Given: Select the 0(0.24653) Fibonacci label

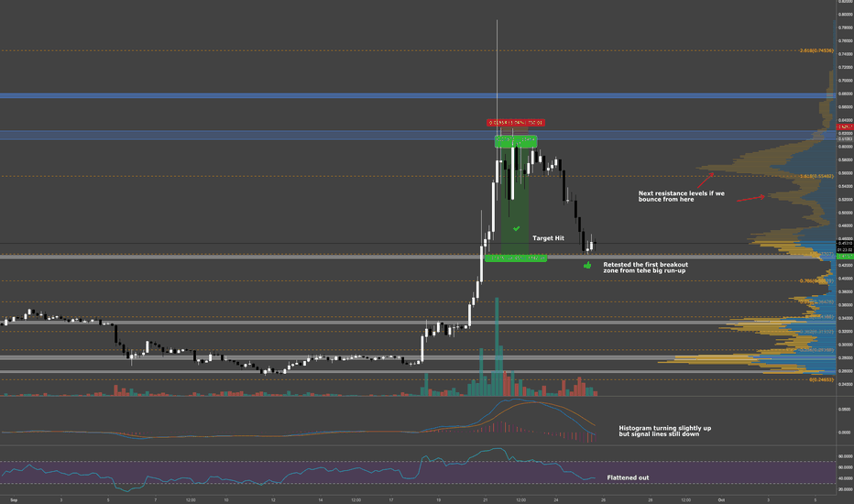Looking at the screenshot, I should pos(821,379).
